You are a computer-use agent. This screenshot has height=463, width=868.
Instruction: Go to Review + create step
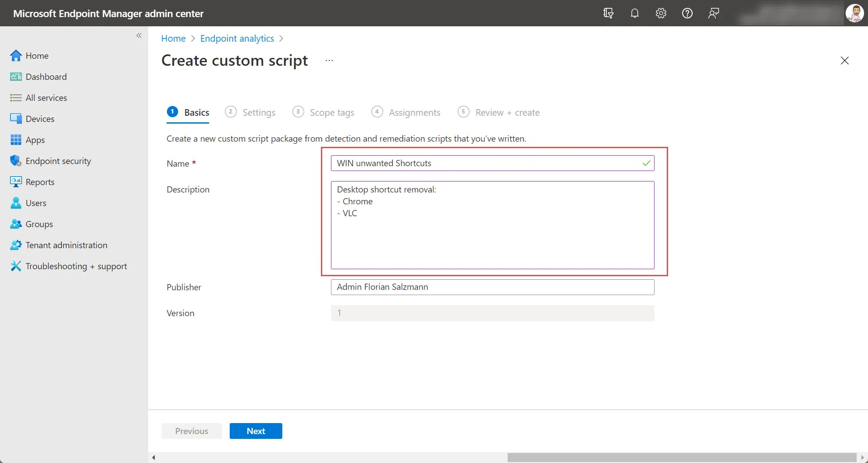pyautogui.click(x=499, y=113)
